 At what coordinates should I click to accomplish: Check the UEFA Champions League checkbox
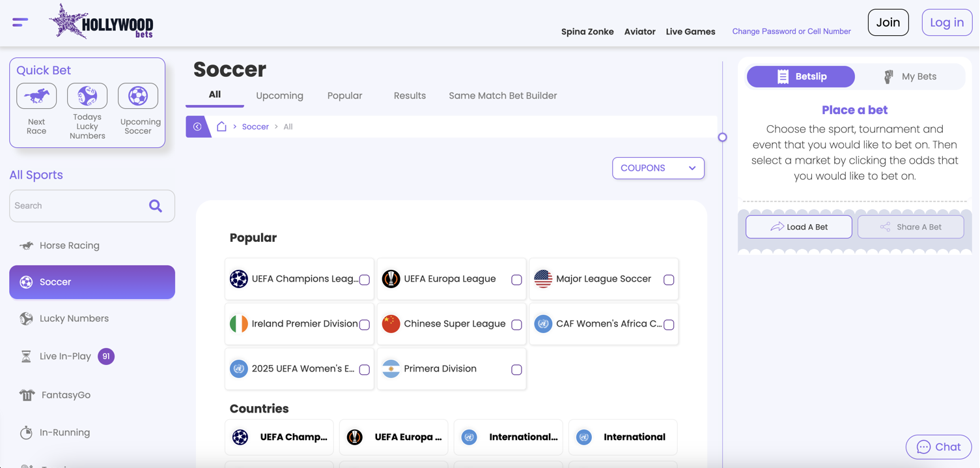(x=364, y=279)
